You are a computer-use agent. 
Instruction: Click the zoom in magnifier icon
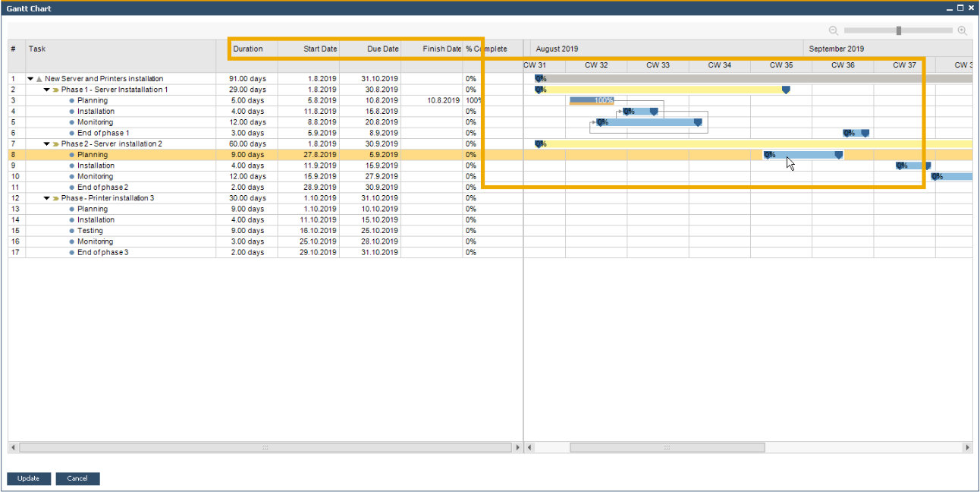click(962, 30)
